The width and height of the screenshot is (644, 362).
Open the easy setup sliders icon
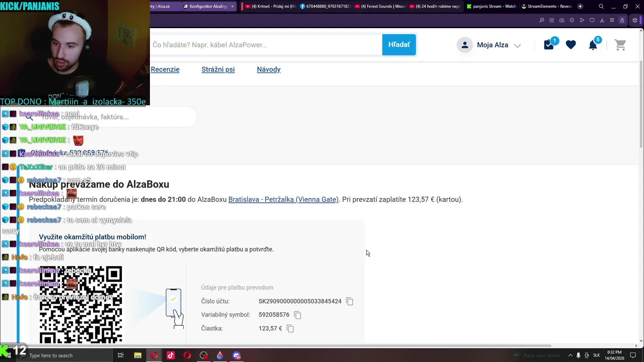pyautogui.click(x=612, y=20)
